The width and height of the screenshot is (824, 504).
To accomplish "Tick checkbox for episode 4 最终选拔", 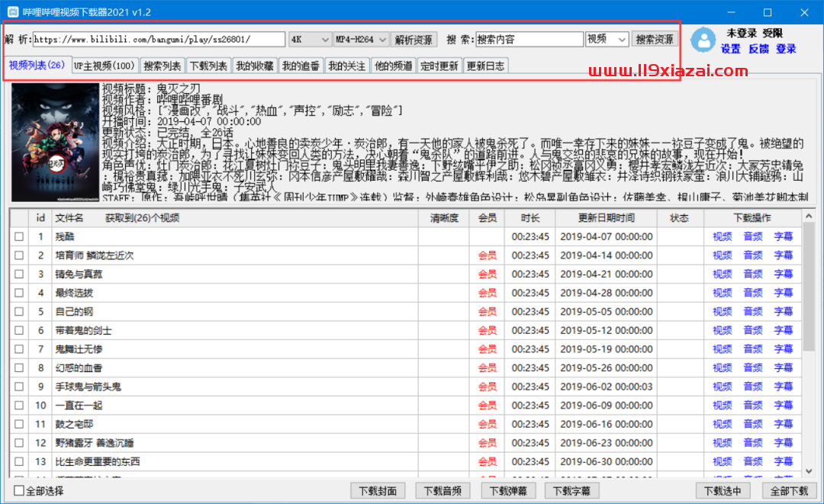I will (19, 293).
